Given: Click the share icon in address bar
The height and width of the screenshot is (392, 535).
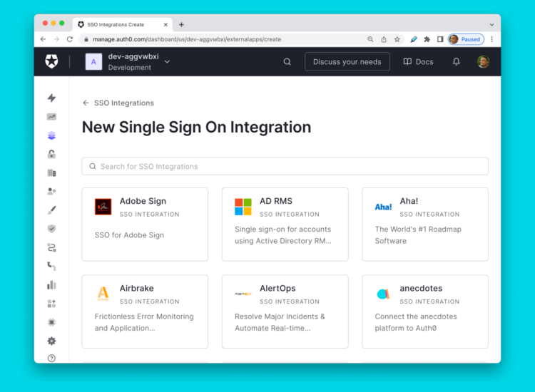Looking at the screenshot, I should point(384,39).
